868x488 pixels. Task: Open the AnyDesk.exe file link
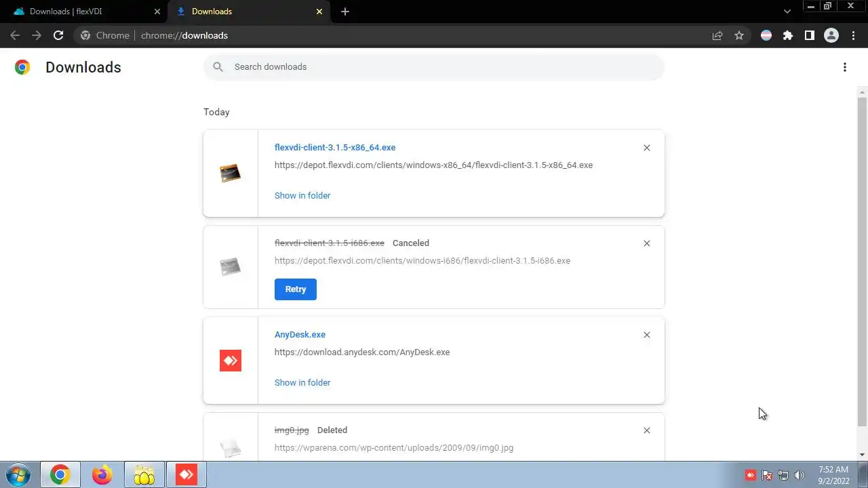point(300,334)
